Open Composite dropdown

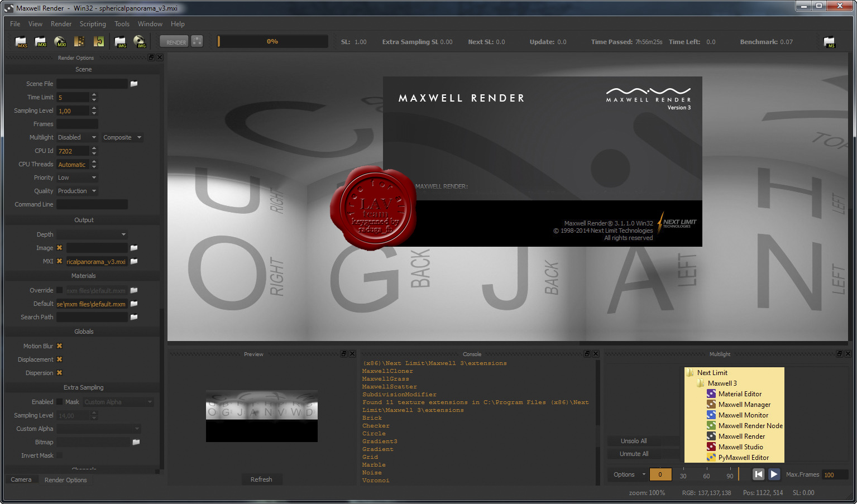click(x=122, y=137)
